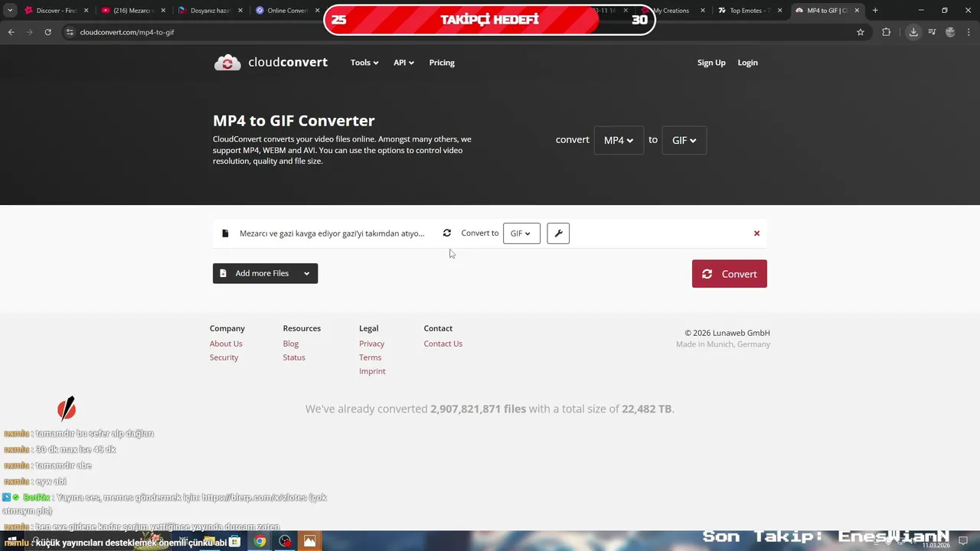Viewport: 980px width, 551px height.
Task: Click the site info icon in the address bar
Action: click(70, 32)
